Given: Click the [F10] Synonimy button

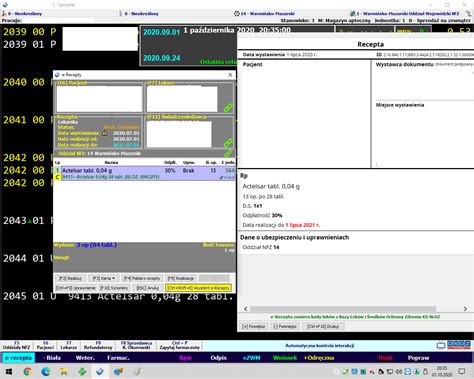Looking at the screenshot, I should pos(114,288).
